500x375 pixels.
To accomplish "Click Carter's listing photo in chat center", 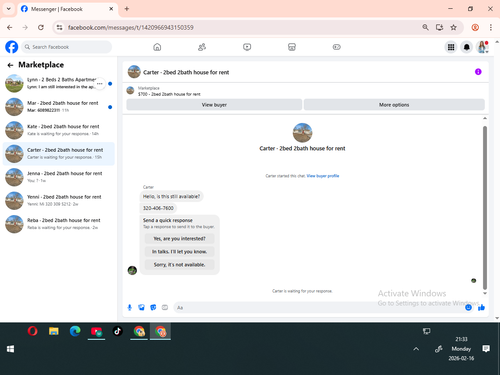I will tap(302, 133).
